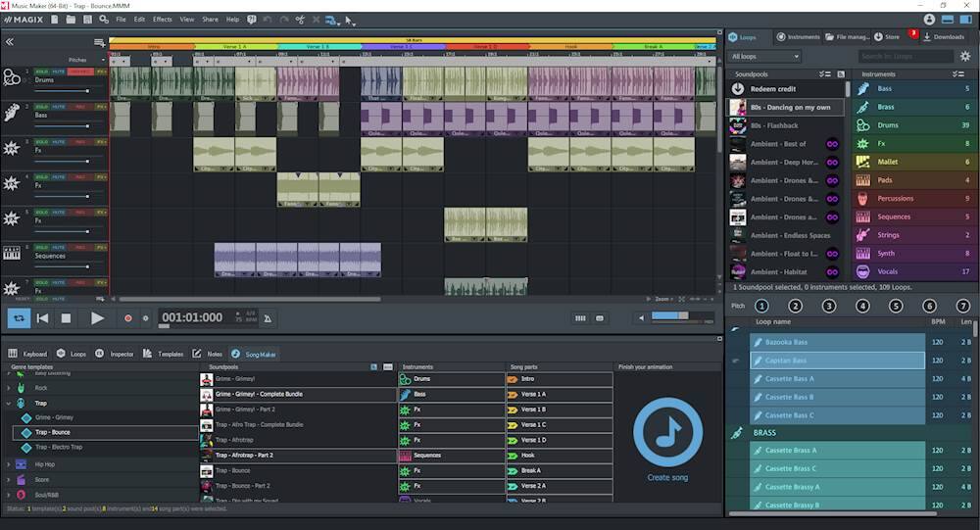Toggle the loop playback button
The image size is (980, 530).
pyautogui.click(x=19, y=317)
